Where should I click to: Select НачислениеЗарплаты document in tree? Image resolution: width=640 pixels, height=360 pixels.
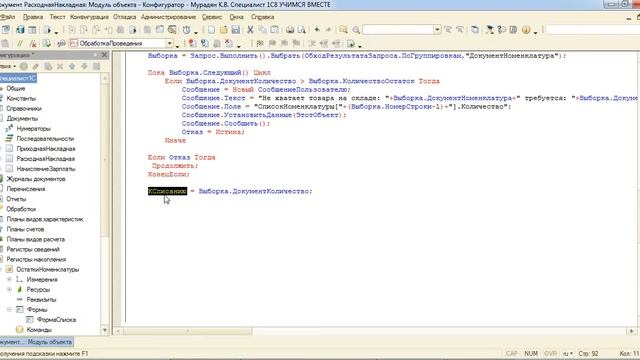(x=46, y=169)
